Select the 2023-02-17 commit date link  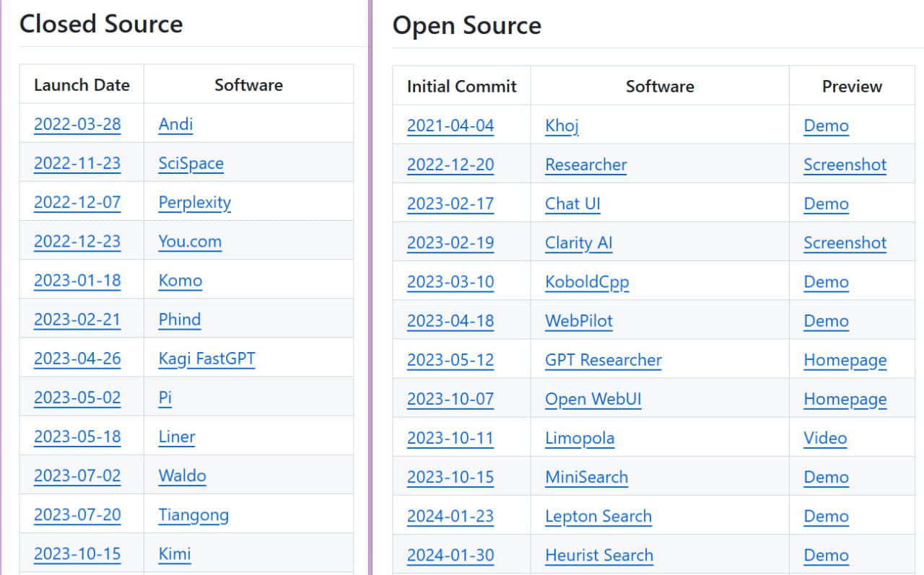(450, 203)
